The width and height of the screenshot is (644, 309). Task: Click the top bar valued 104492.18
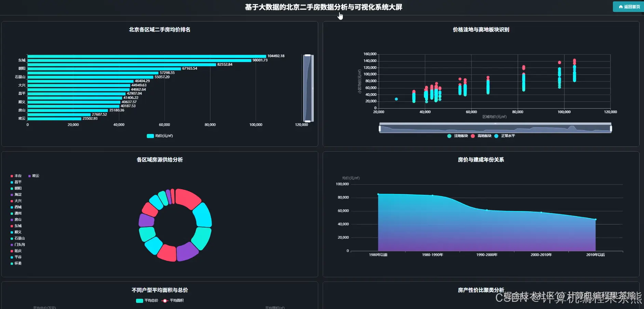(x=147, y=56)
